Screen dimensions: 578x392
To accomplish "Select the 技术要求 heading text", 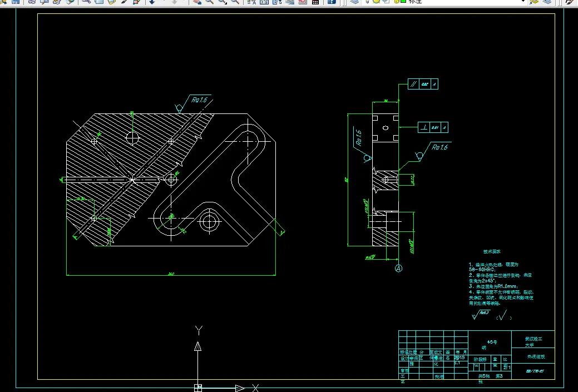I will pyautogui.click(x=492, y=252).
